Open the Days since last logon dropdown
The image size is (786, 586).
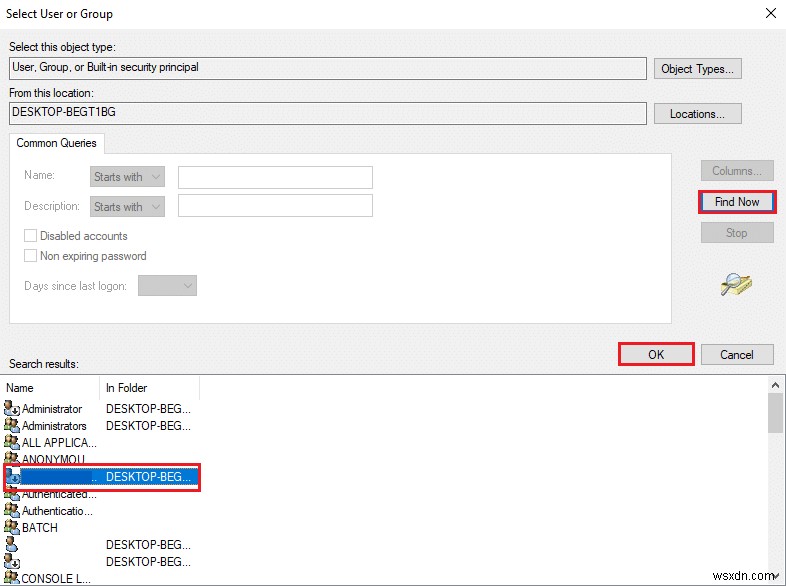coord(167,286)
